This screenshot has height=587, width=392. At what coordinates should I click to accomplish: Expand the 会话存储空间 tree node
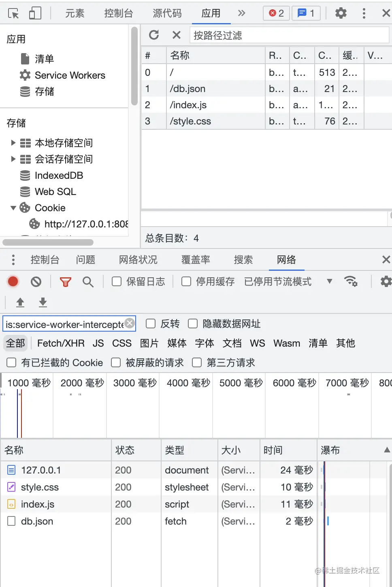(13, 159)
